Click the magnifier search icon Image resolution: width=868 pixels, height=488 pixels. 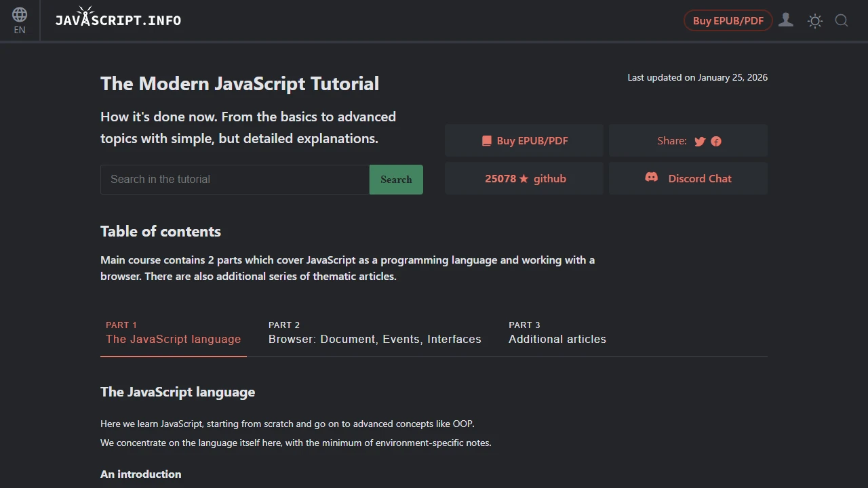[842, 21]
